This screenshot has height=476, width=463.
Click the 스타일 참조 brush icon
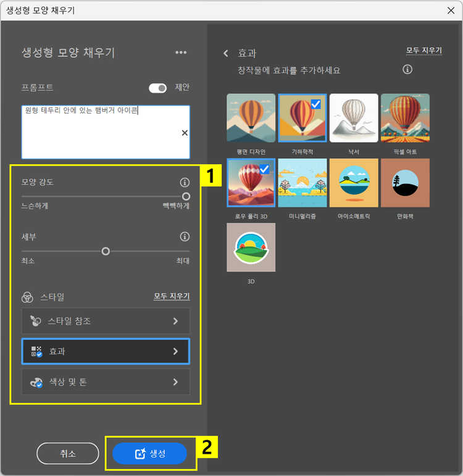[x=36, y=321]
